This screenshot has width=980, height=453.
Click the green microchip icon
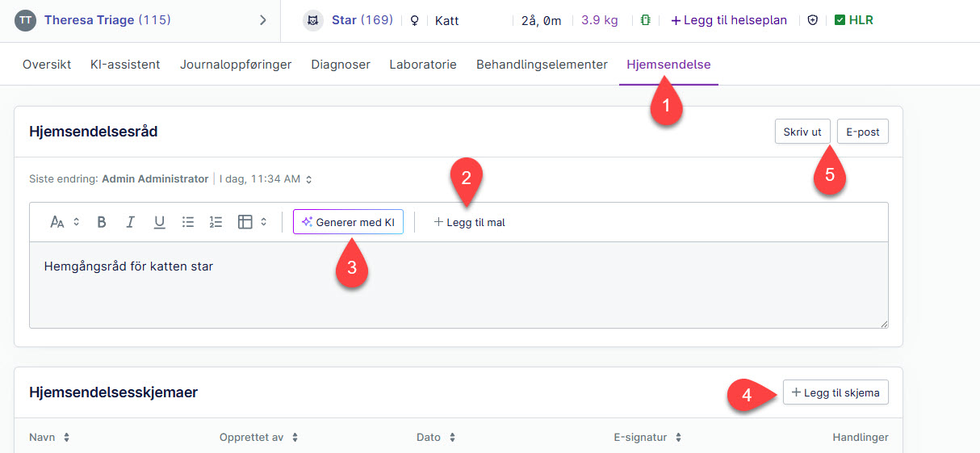(645, 20)
